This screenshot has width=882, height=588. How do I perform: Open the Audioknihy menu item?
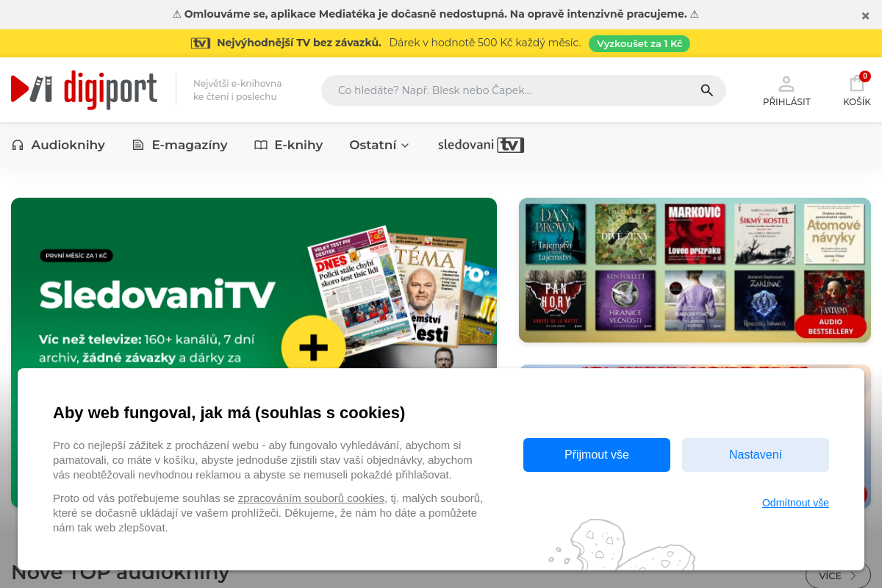tap(59, 145)
